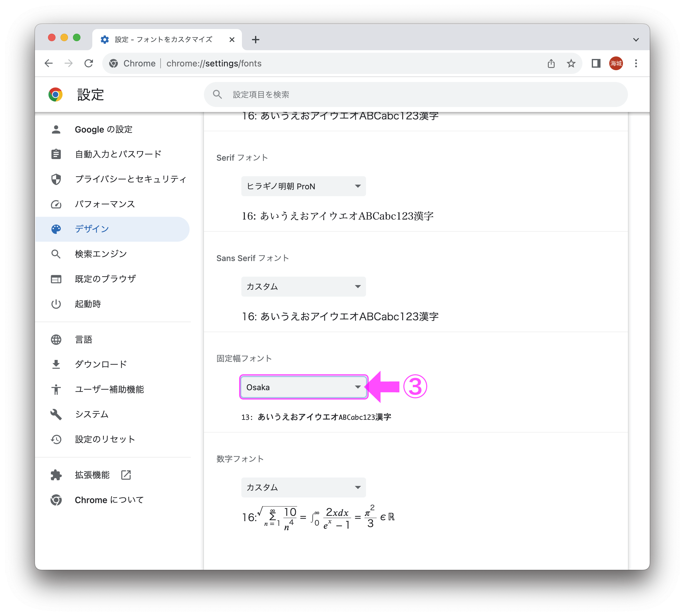Click the back navigation arrow
The width and height of the screenshot is (685, 616).
[49, 63]
